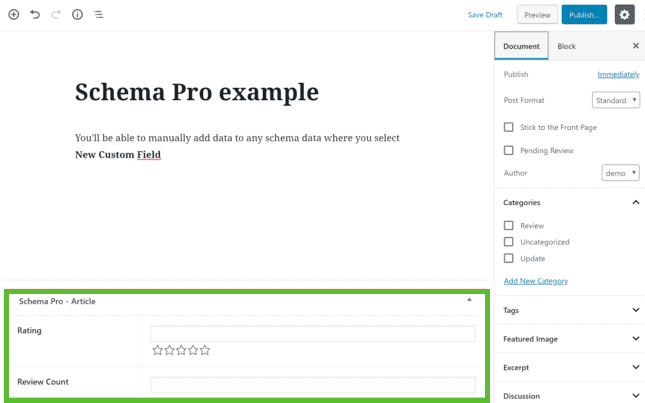Open the Author demo dropdown
The width and height of the screenshot is (645, 403).
[620, 173]
